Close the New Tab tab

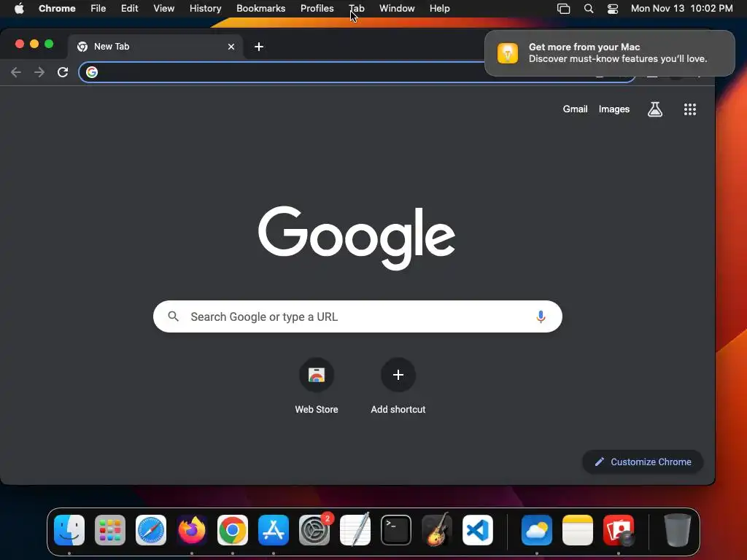231,47
